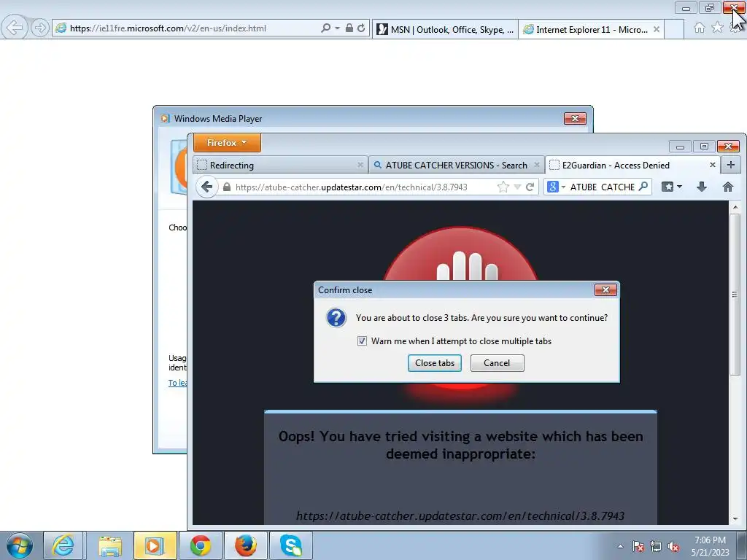This screenshot has height=560, width=747.
Task: Open Firefox bookmarks menu button
Action: [x=672, y=187]
